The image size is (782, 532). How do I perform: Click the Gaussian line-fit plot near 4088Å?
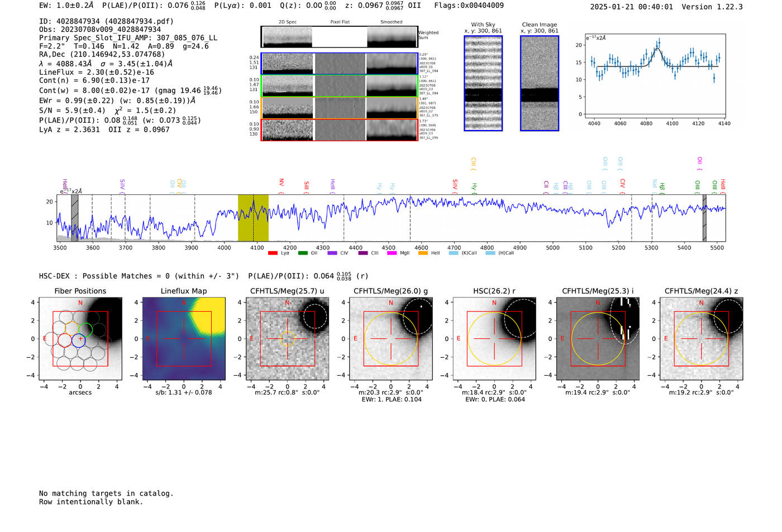pyautogui.click(x=655, y=76)
